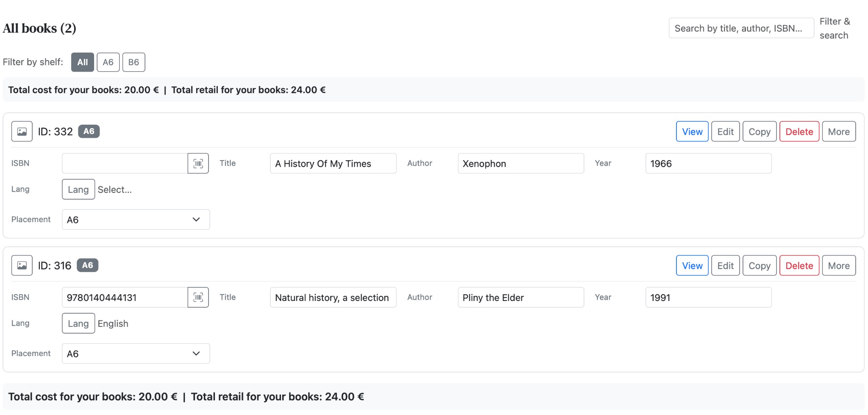
Task: Click the barcode scanner icon in book 332's ISBN field
Action: [198, 163]
